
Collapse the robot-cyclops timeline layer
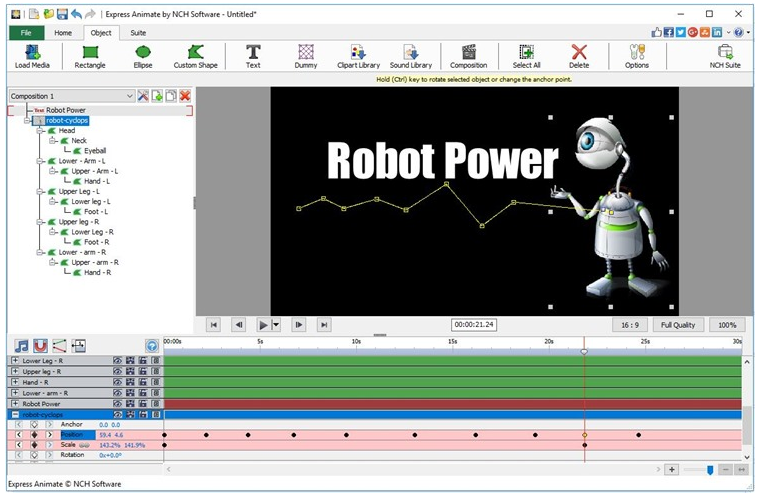point(15,414)
